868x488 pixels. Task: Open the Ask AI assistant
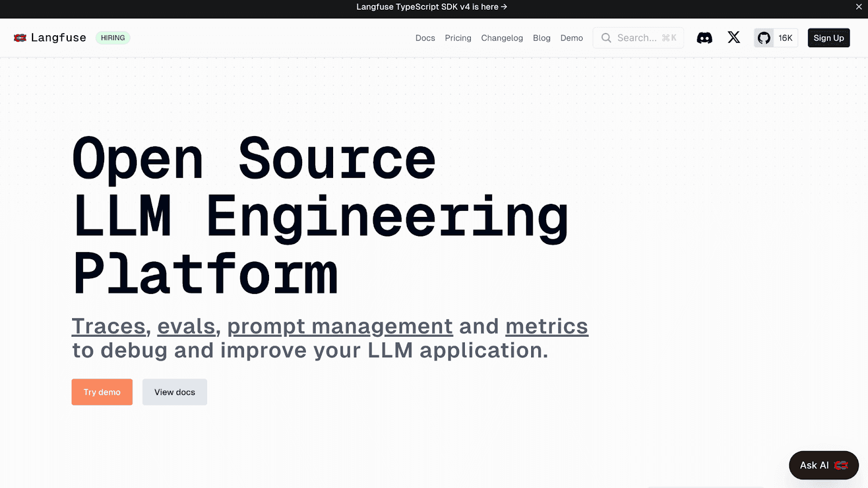coord(823,465)
